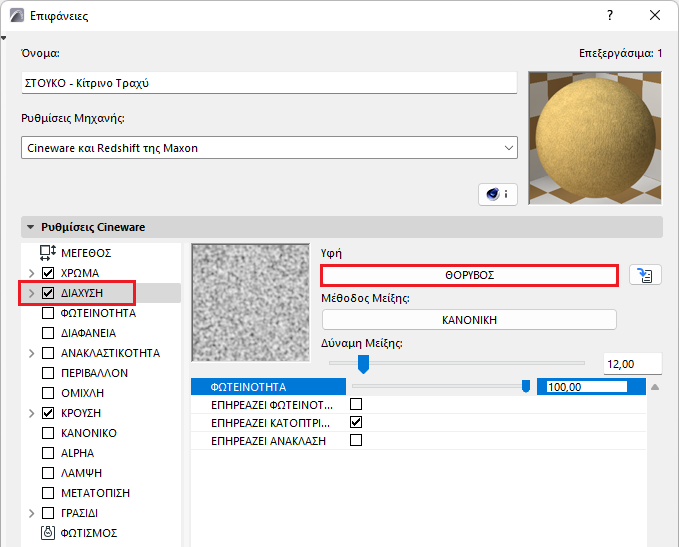Viewport: 679px width, 547px height.
Task: Check ΕΠΗΡΕΑΖΕΙ ΦΩΤΕΙΝΟΤ... option
Action: tap(356, 404)
